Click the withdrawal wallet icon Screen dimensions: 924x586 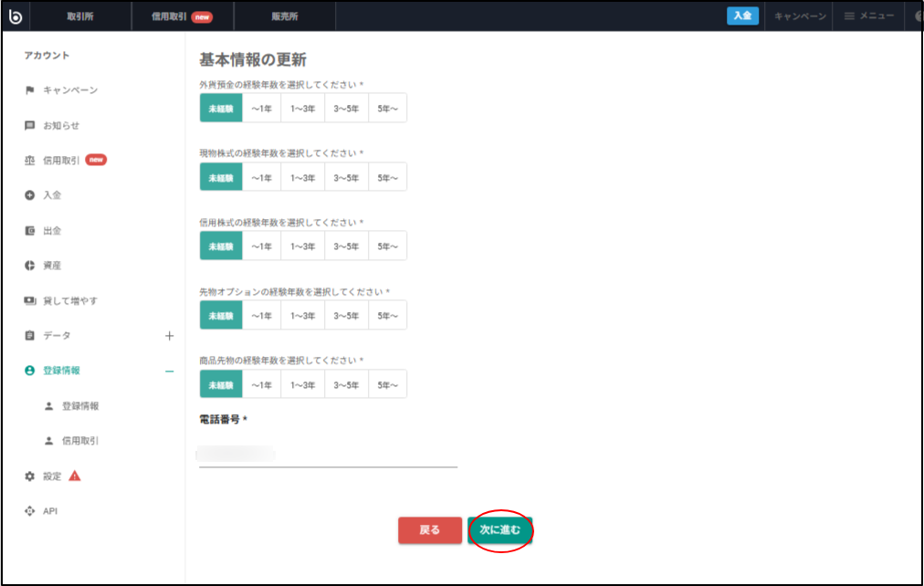(x=29, y=230)
